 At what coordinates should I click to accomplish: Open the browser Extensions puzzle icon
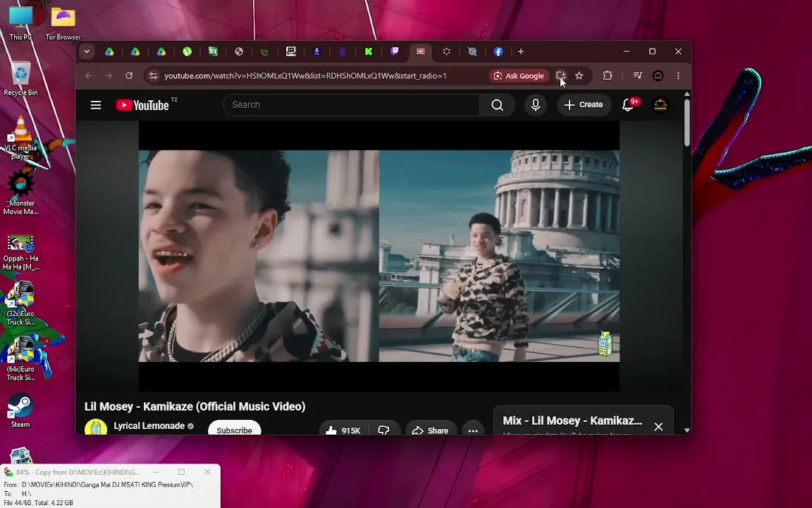coord(608,75)
